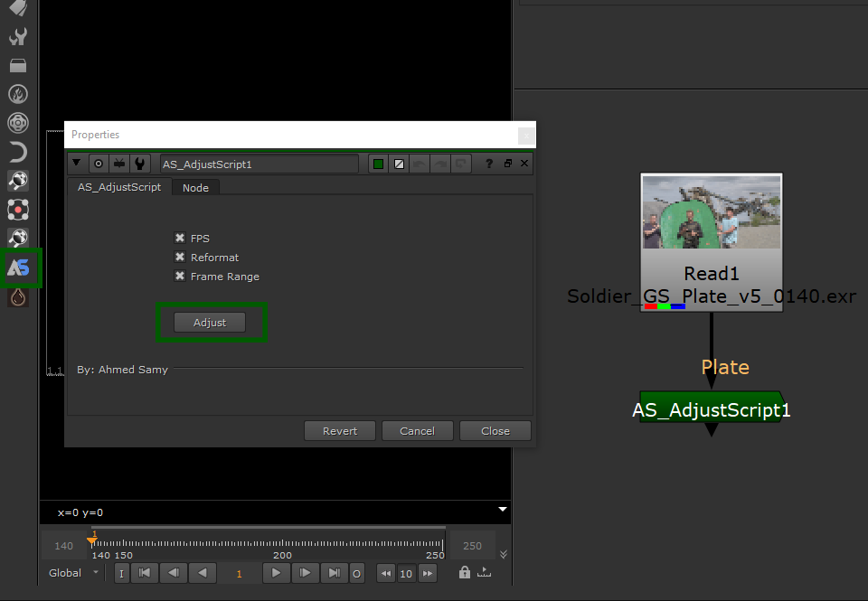Click the green node color swatch

point(378,164)
